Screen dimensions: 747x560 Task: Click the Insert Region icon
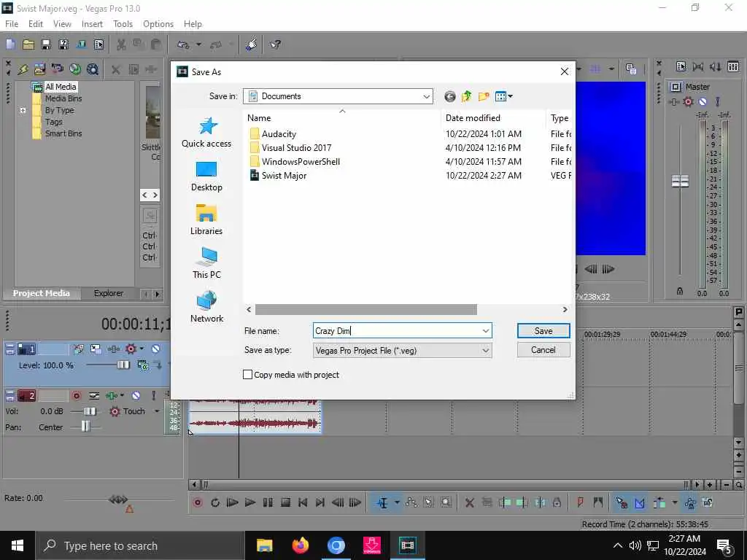[598, 503]
